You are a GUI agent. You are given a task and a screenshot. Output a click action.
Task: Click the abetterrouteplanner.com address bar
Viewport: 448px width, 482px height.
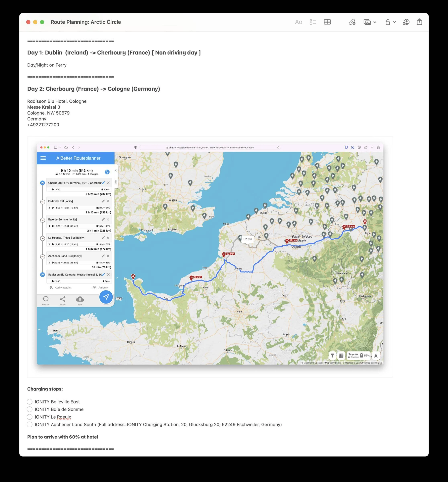click(210, 147)
